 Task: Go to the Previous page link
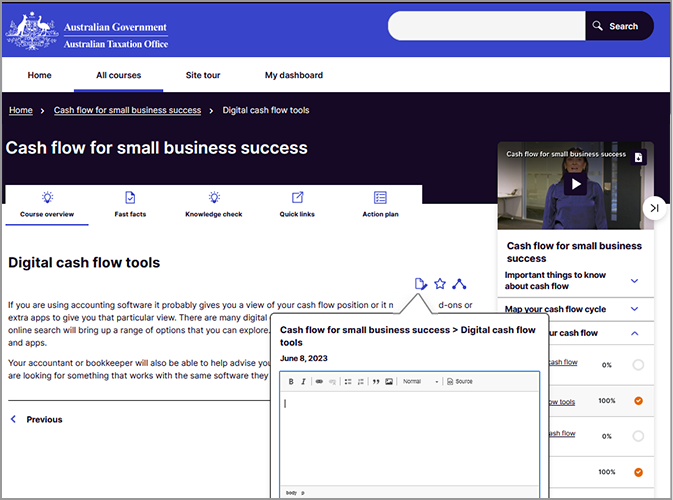(x=44, y=420)
